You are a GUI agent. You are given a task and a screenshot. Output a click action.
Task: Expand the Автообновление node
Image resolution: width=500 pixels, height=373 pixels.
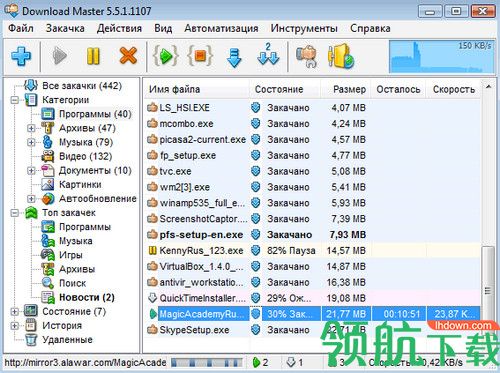(x=31, y=199)
